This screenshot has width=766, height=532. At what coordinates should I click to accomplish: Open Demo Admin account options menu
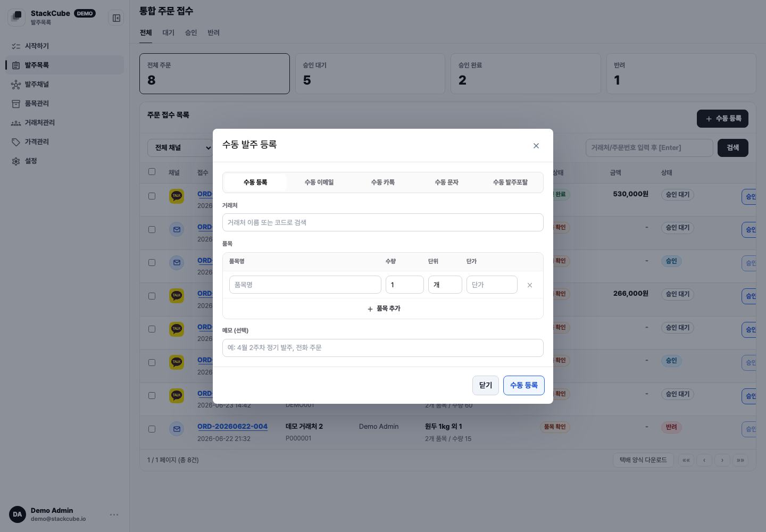pyautogui.click(x=114, y=514)
